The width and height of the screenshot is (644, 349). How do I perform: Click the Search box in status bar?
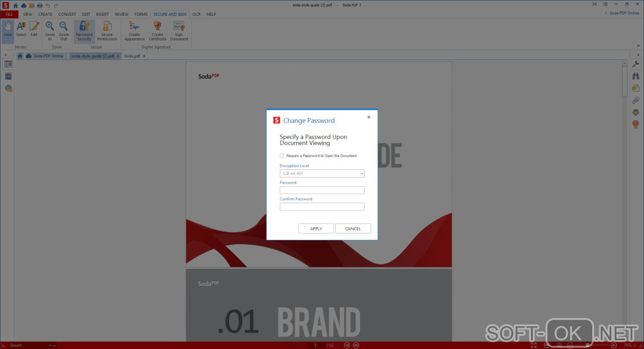[29, 345]
